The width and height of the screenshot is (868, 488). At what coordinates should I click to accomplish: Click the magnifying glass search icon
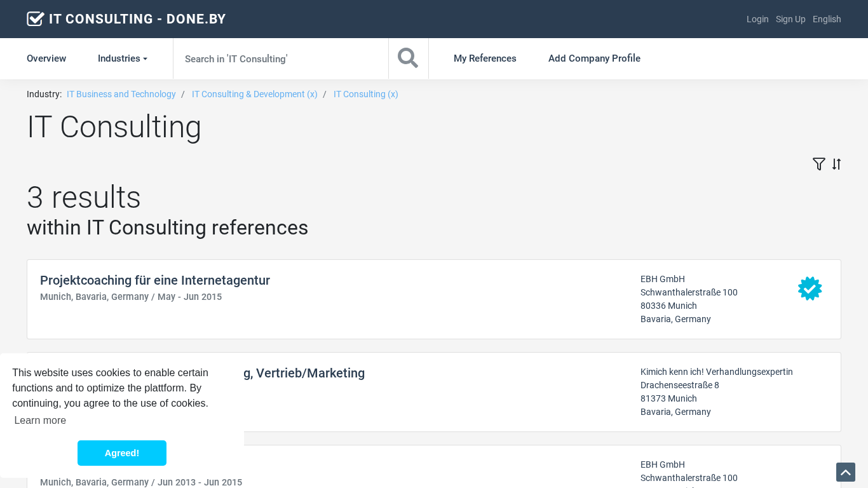click(408, 58)
